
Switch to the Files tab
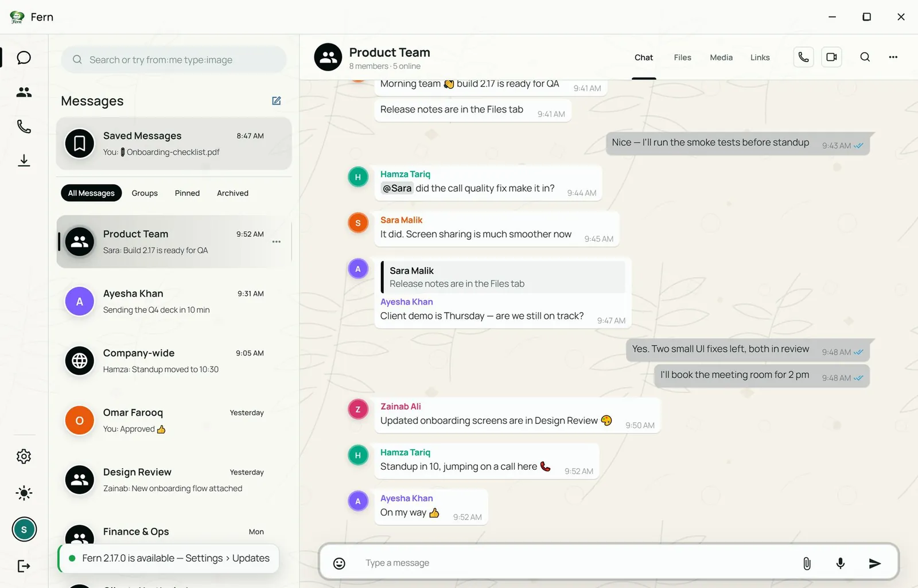pyautogui.click(x=682, y=57)
